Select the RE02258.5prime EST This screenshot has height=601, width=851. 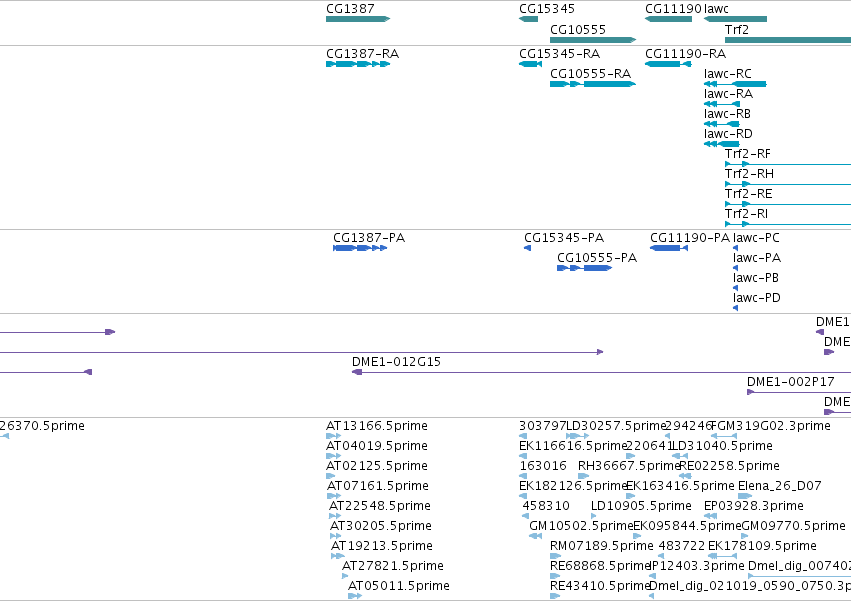point(685,476)
